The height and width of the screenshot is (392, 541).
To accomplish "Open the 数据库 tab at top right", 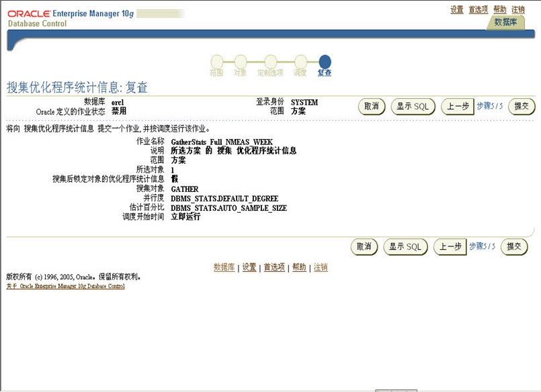I will (505, 22).
